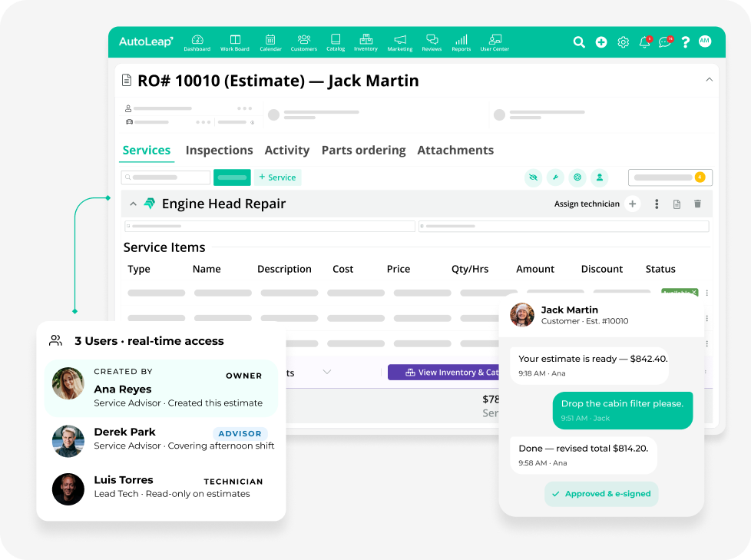Open the User Center nav icon
This screenshot has height=560, width=751.
(x=495, y=42)
